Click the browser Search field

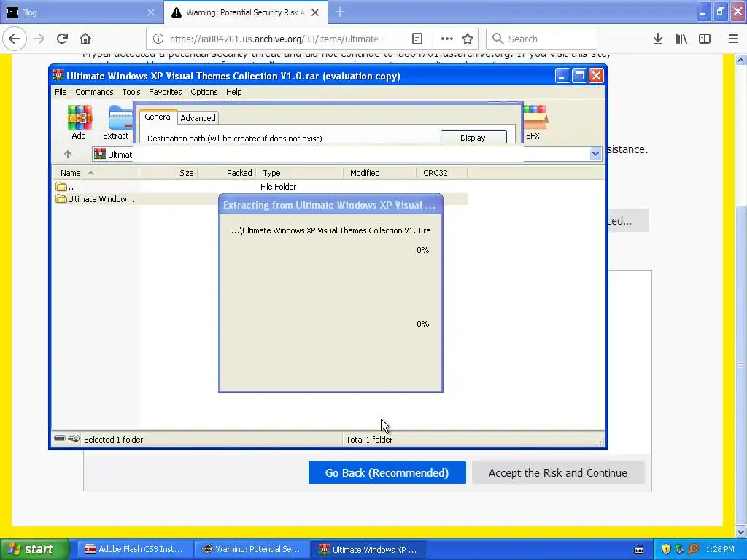542,39
